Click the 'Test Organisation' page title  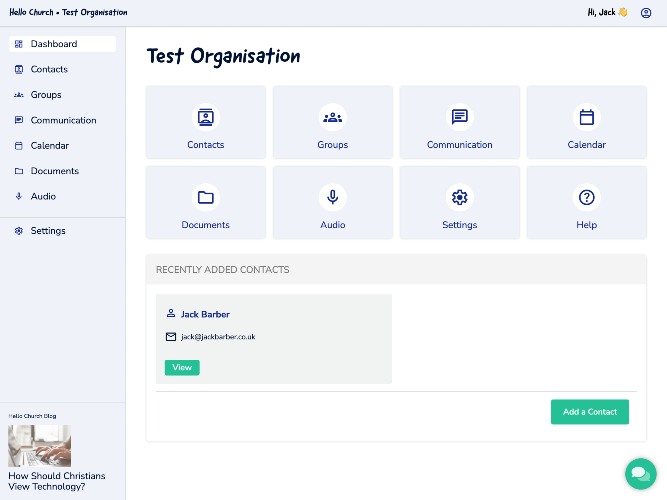coord(223,56)
